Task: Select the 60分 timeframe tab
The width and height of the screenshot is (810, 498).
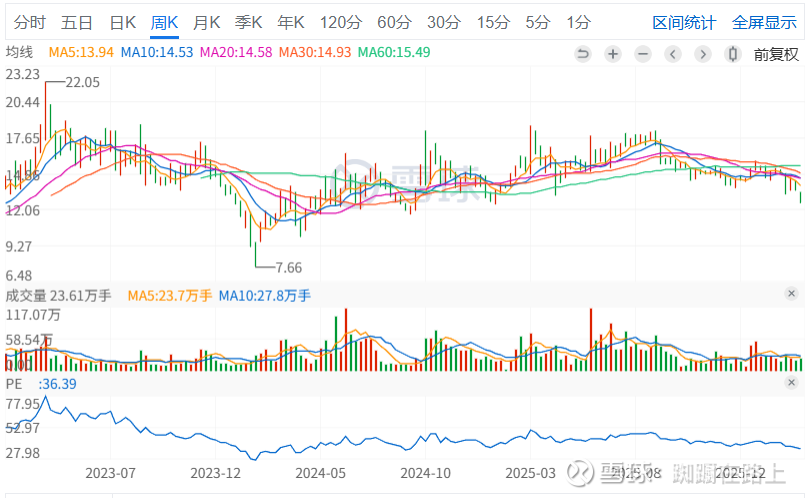Action: pos(394,22)
